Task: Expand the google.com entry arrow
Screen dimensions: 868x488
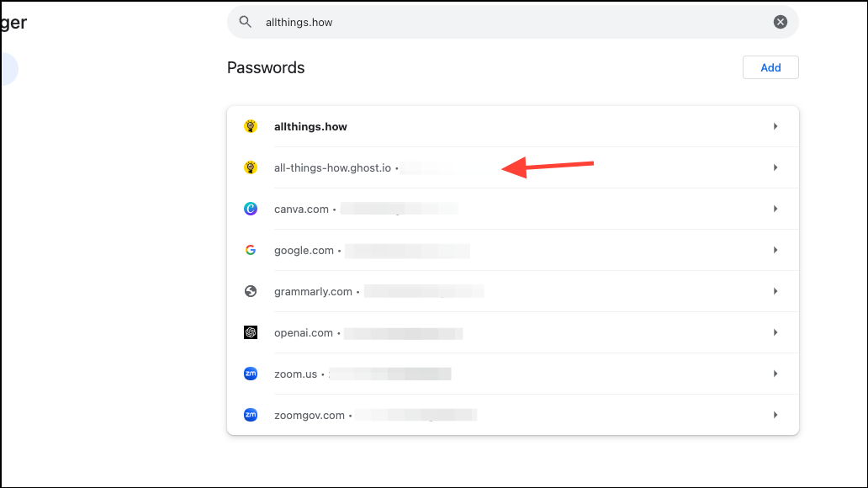Action: tap(775, 250)
